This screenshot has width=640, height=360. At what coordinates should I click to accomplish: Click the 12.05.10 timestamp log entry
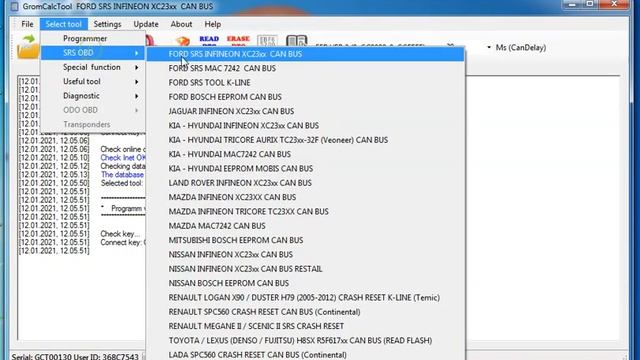[53, 158]
